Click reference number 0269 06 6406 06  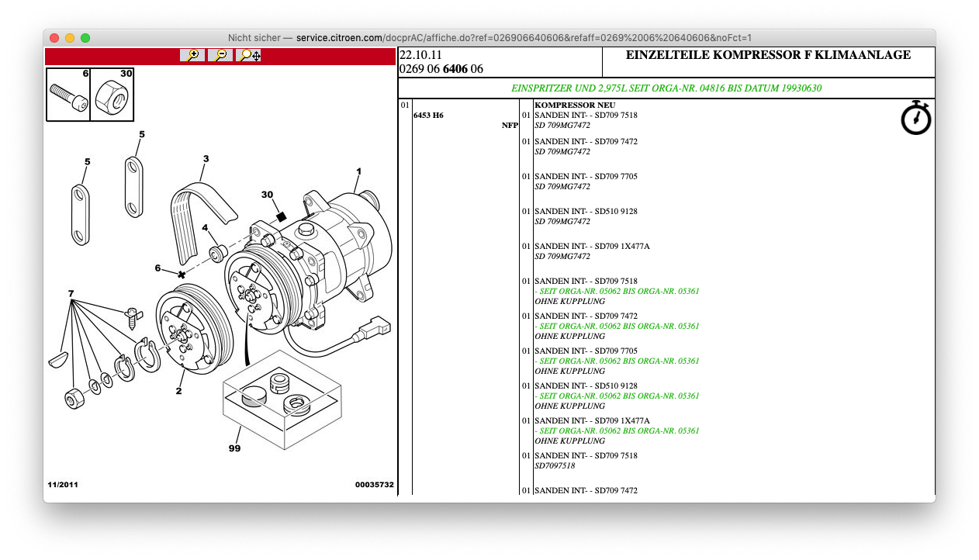(x=441, y=68)
